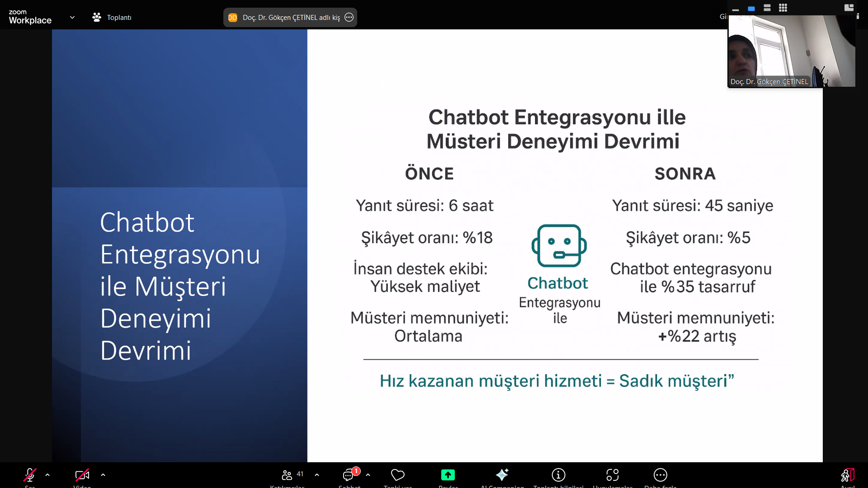868x488 pixels.
Task: Open Reactions heart icon
Action: tap(397, 475)
